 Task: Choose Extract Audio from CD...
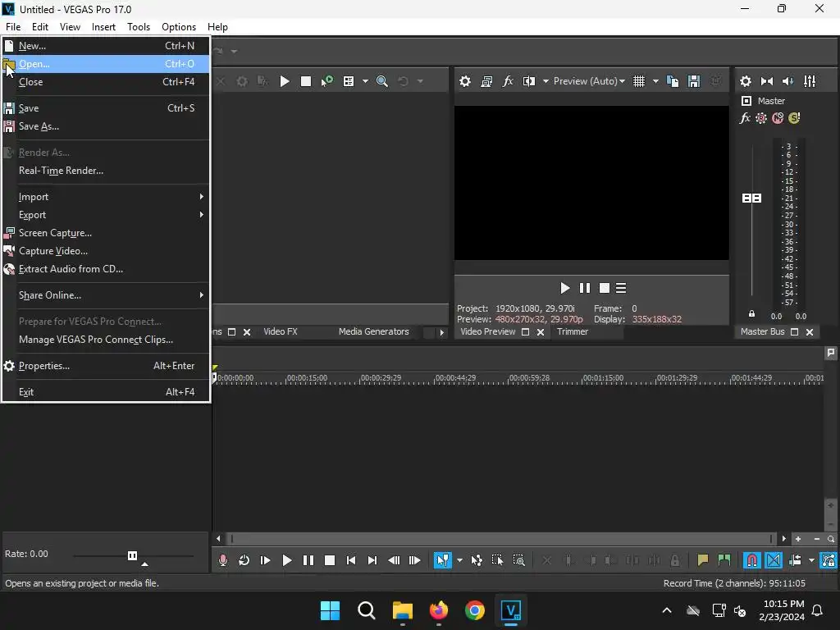pyautogui.click(x=106, y=269)
